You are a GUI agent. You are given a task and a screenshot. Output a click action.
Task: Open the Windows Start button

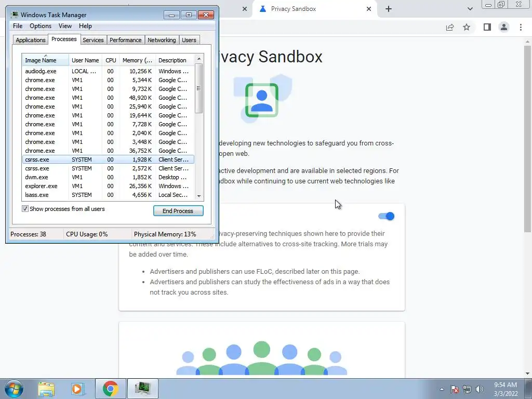coord(14,389)
